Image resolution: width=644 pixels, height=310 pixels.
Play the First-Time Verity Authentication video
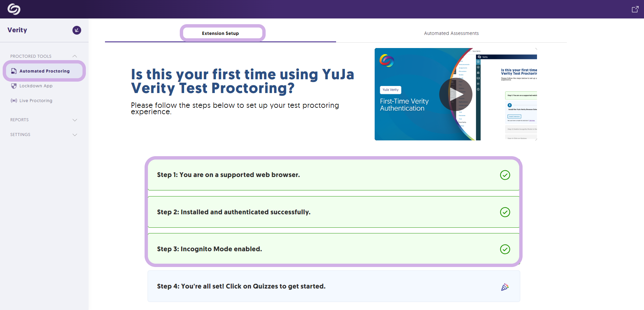(x=456, y=95)
